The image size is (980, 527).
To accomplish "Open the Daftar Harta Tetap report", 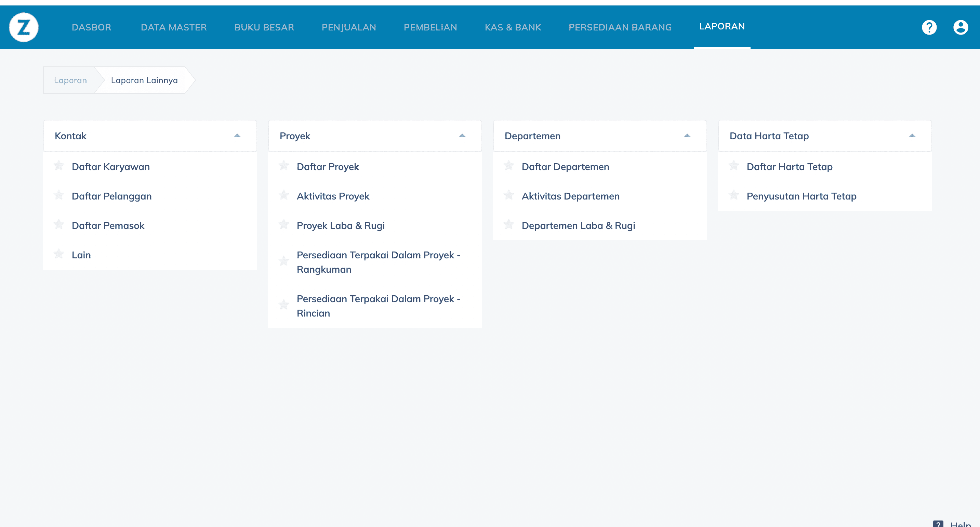I will coord(790,167).
